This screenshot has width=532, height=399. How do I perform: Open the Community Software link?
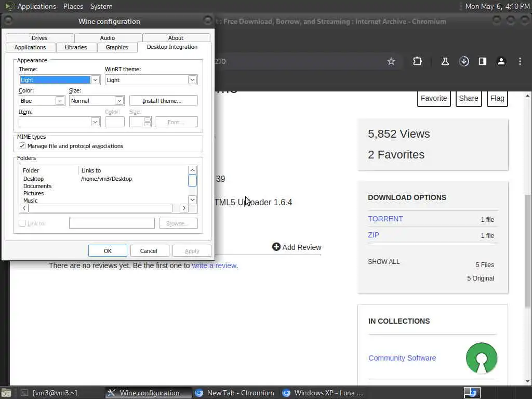tap(402, 358)
